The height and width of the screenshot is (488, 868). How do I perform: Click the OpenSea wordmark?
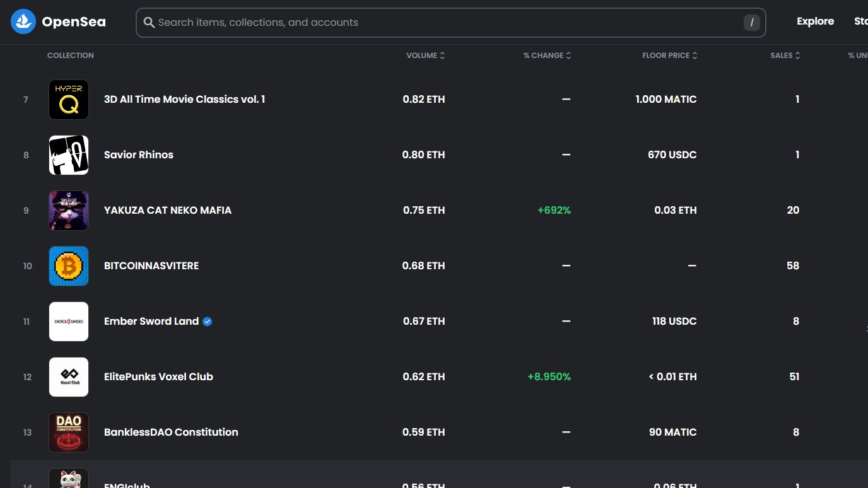tap(74, 22)
